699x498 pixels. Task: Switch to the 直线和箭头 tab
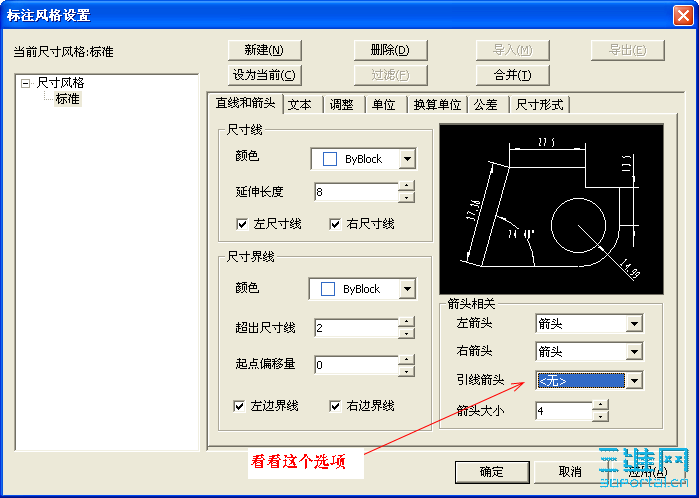tap(245, 103)
